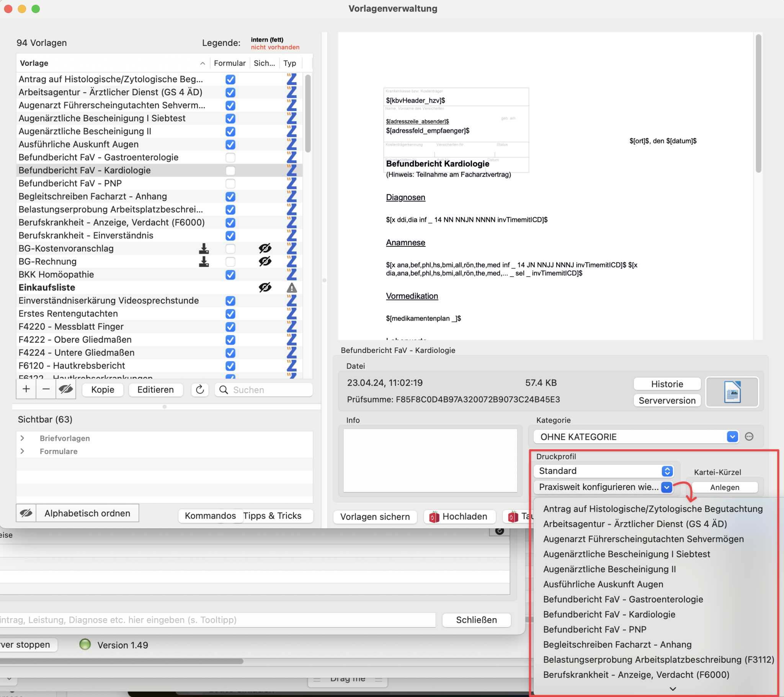Click the red icon on the Hochladen button
Viewport: 784px width, 697px height.
434,517
